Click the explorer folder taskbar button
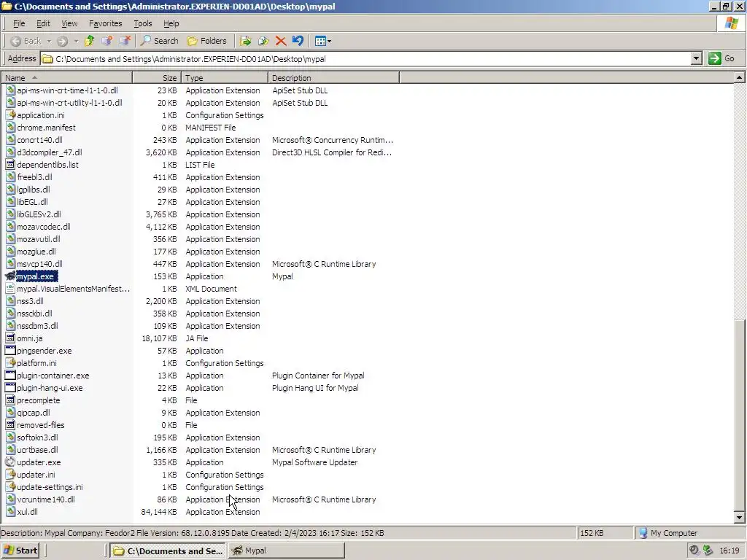 pyautogui.click(x=169, y=551)
